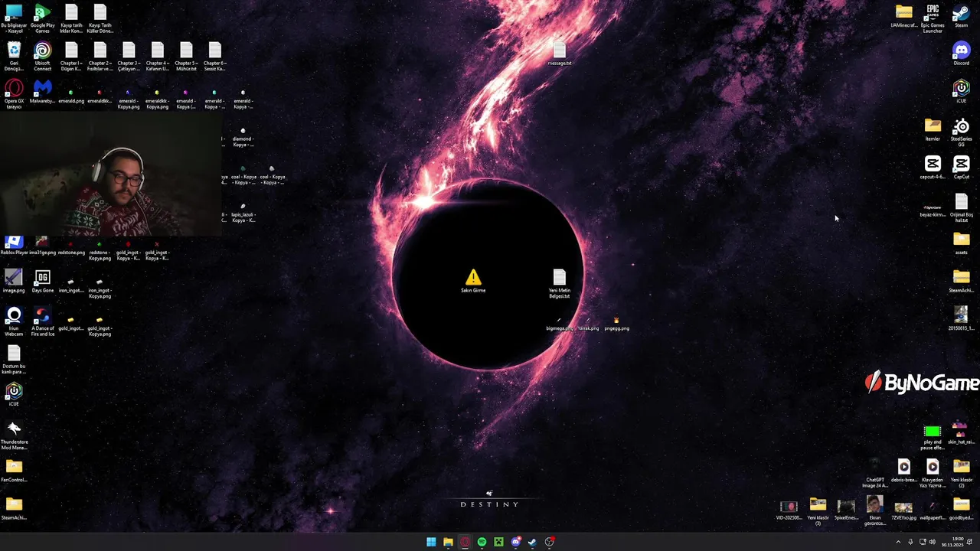Select the ChatGPT Image 24 file
Screen dimensions: 980x551
tap(874, 473)
